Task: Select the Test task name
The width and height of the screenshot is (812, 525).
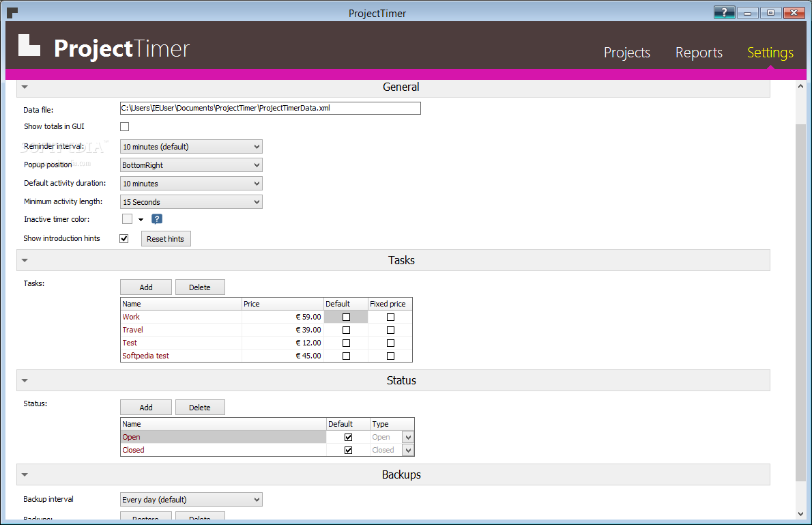Action: click(130, 343)
